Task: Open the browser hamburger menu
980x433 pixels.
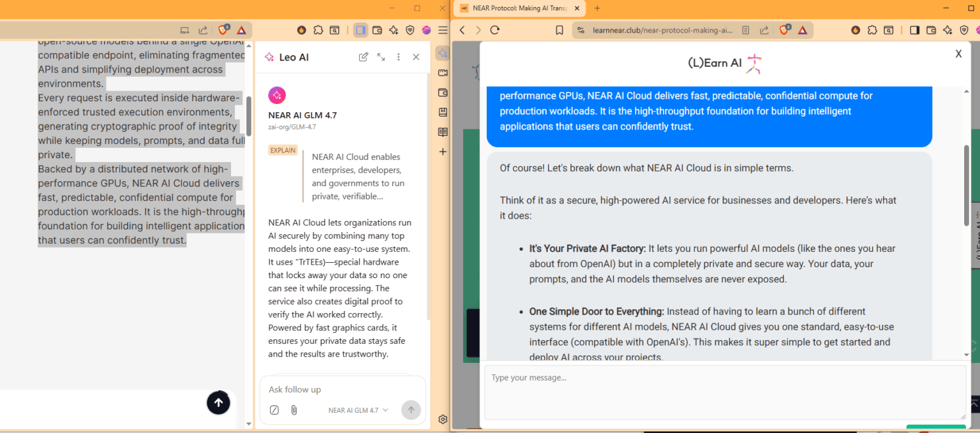Action: (x=443, y=29)
